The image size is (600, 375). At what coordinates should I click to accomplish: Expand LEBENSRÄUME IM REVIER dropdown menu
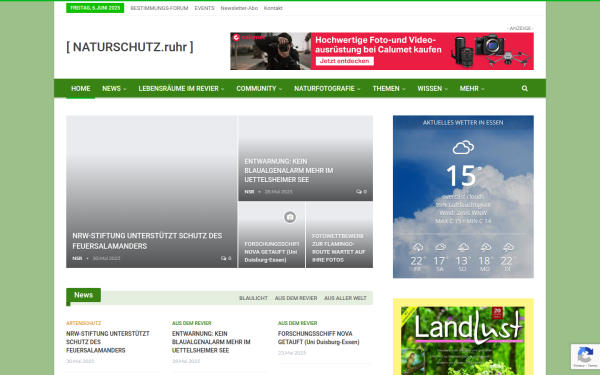[181, 88]
